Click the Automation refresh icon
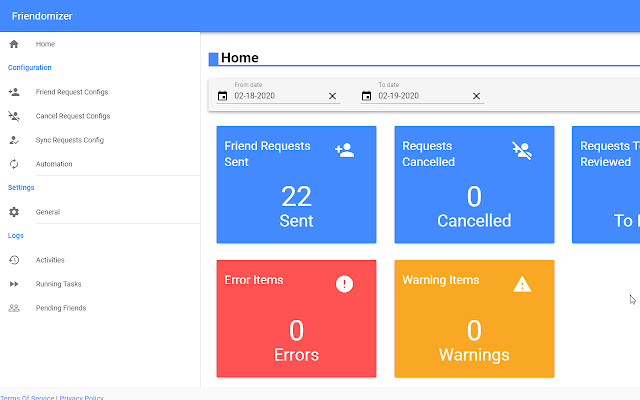The width and height of the screenshot is (640, 400). coord(14,164)
